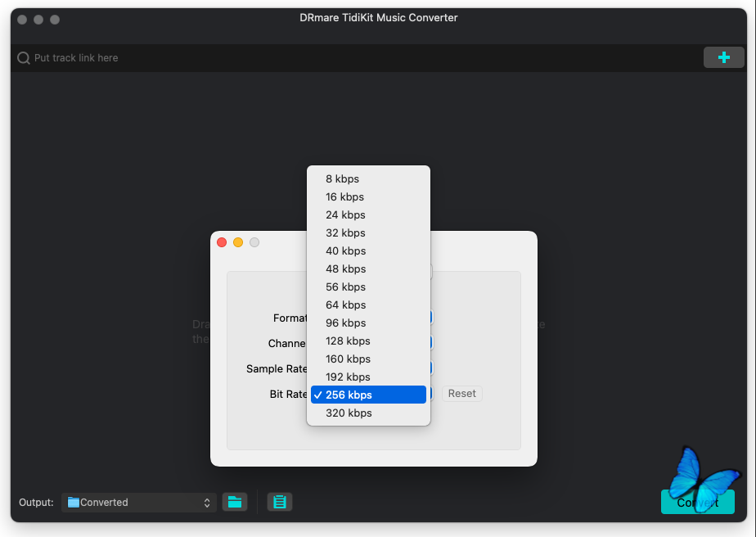
Task: Minimize the preferences dialog with yellow button
Action: click(x=238, y=242)
